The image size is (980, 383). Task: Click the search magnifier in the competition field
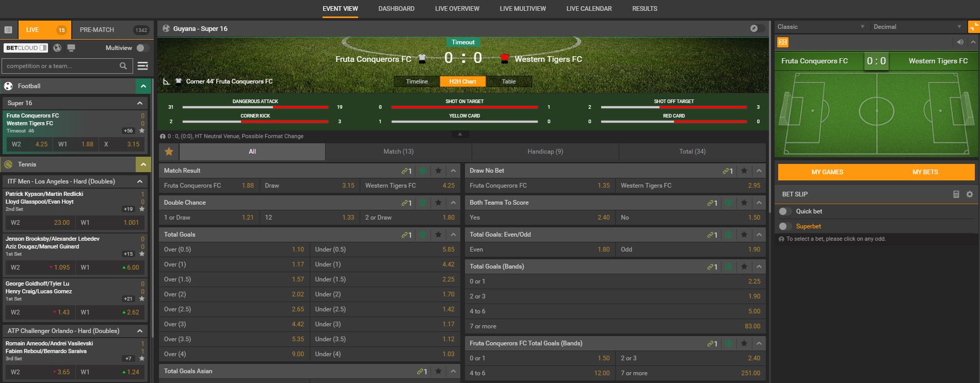click(123, 66)
